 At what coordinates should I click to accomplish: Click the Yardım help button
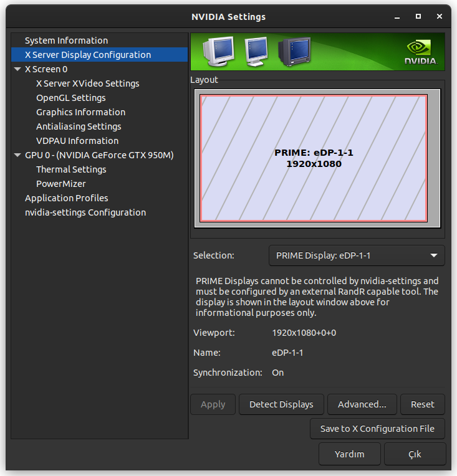pyautogui.click(x=350, y=454)
